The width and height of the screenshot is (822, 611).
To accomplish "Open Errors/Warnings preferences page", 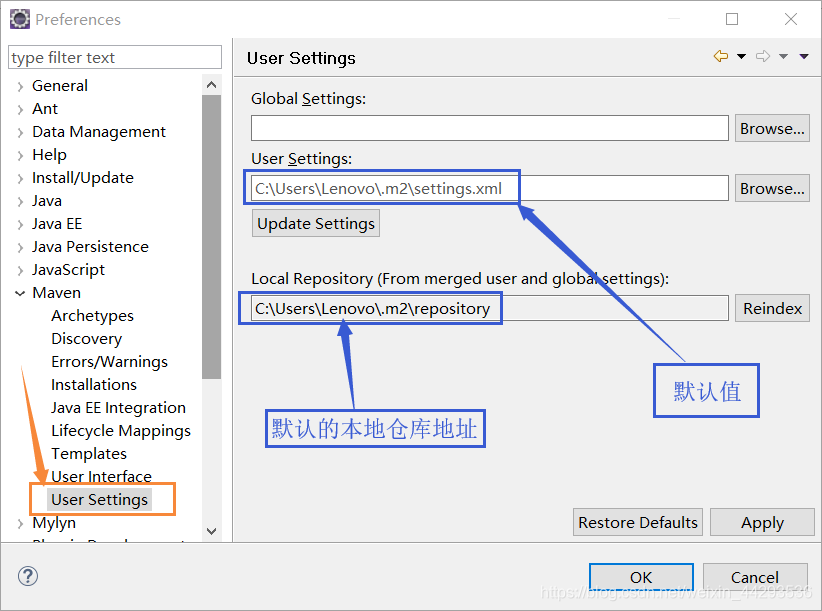I will (109, 362).
